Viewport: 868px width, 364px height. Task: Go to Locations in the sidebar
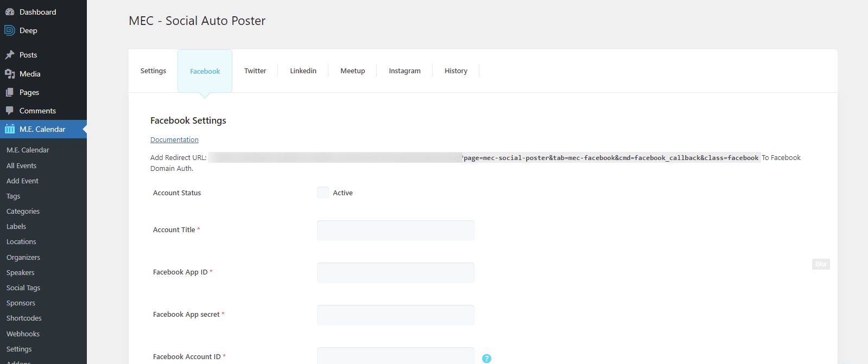(x=21, y=242)
